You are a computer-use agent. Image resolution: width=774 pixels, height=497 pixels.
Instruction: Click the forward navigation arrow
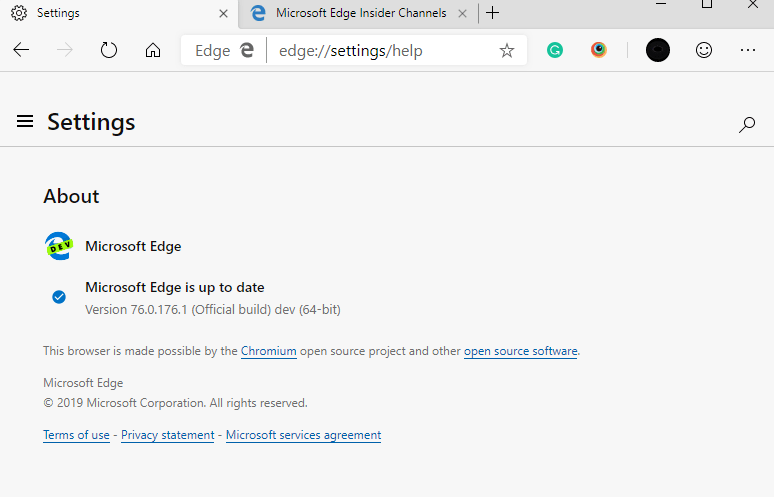[x=65, y=50]
